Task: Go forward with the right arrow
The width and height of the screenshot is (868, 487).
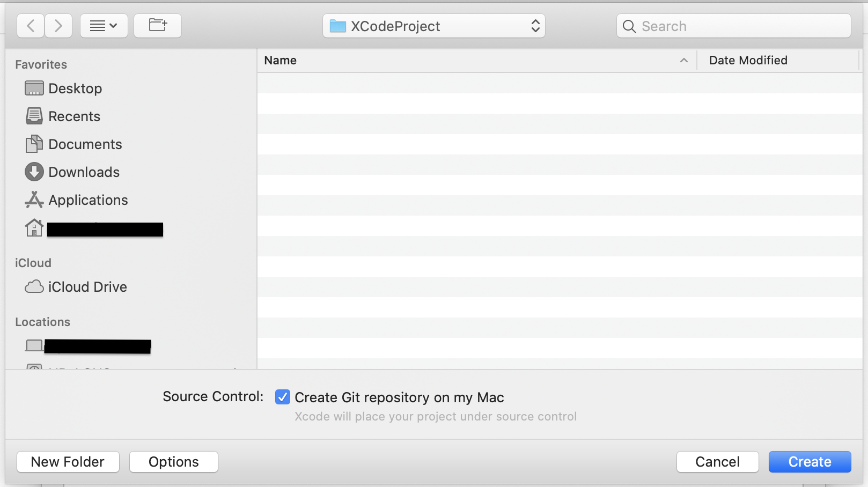Action: pyautogui.click(x=58, y=26)
